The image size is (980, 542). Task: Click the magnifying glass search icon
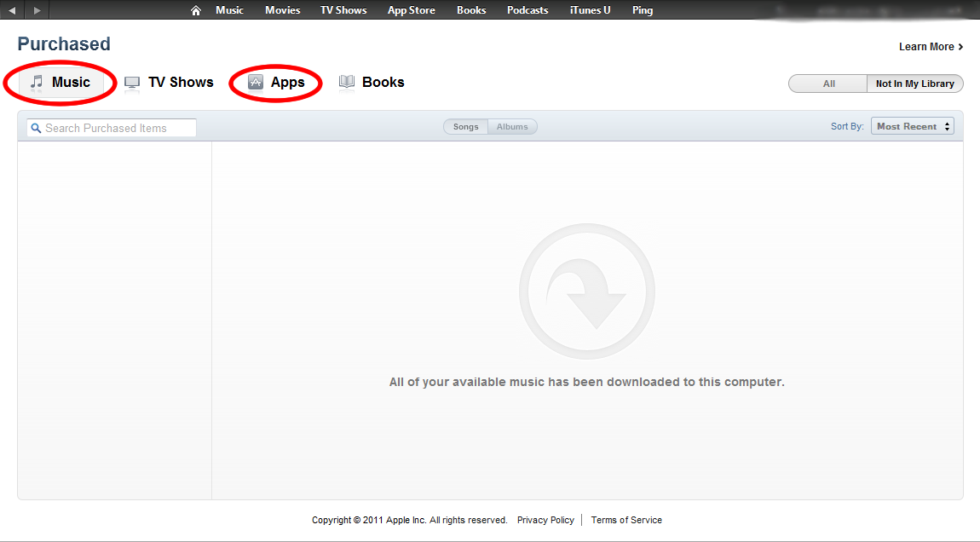pos(37,128)
